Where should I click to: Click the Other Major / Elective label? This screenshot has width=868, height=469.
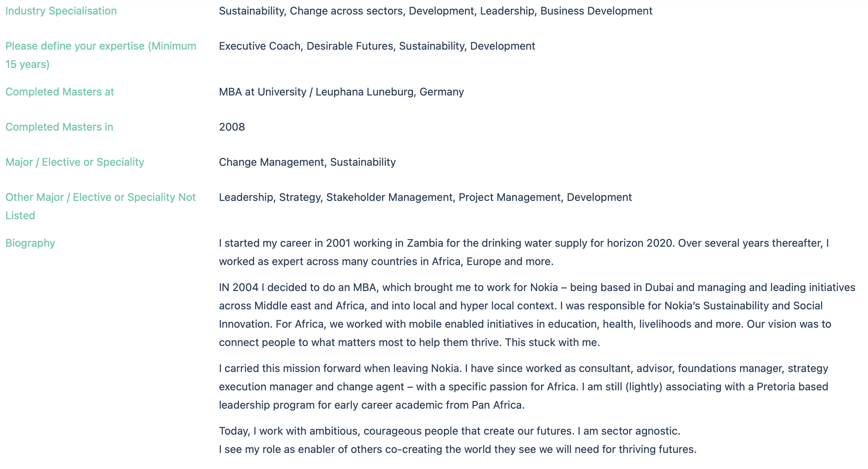click(100, 206)
